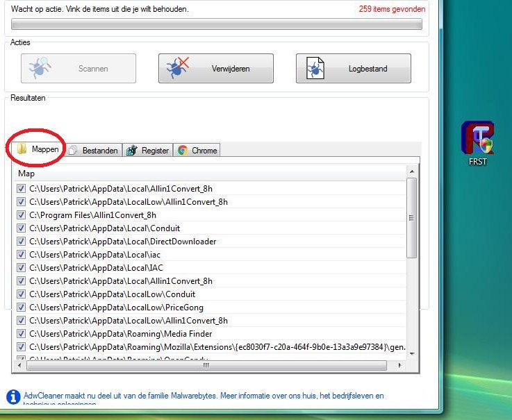Toggle the LocalLow\Conduit checkbox
Viewport: 512px width, 420px height.
(x=22, y=294)
